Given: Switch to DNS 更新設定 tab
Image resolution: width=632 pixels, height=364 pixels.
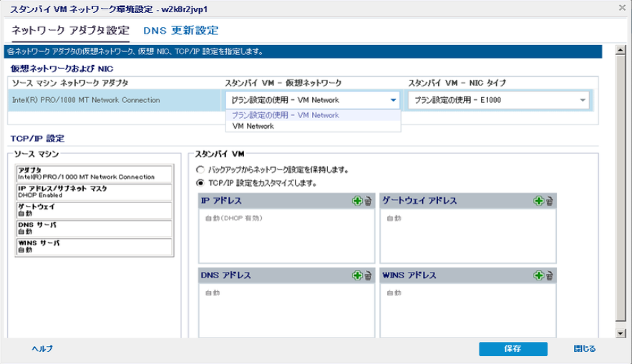Looking at the screenshot, I should coord(180,31).
